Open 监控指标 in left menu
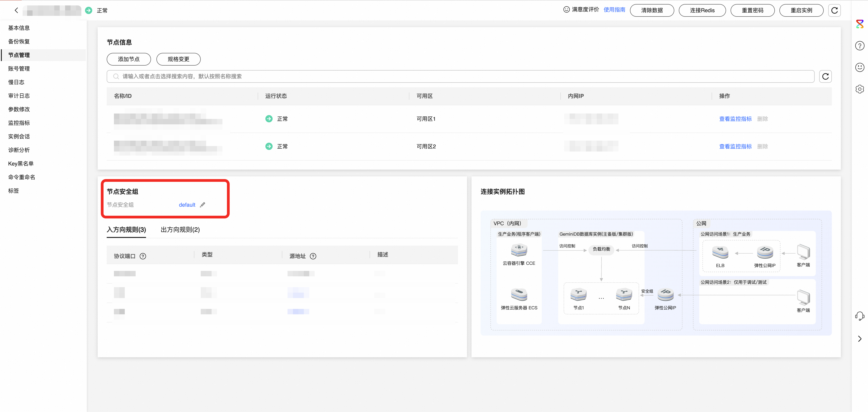The image size is (868, 412). (19, 123)
